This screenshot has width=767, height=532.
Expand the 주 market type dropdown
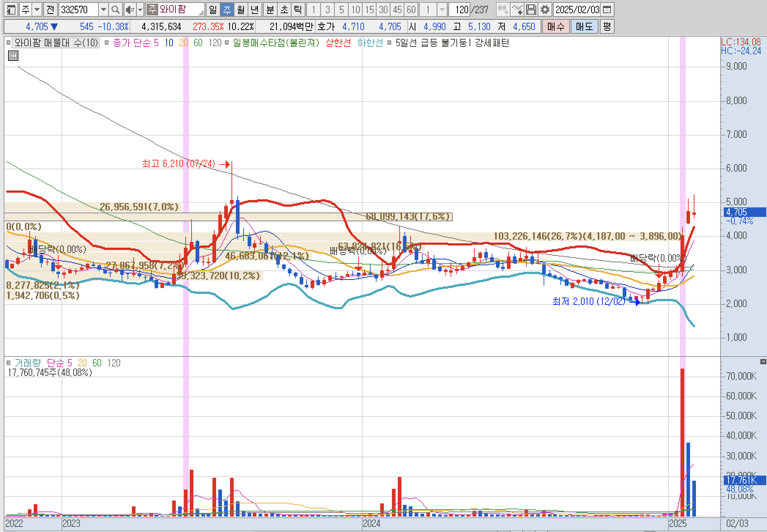(x=37, y=10)
